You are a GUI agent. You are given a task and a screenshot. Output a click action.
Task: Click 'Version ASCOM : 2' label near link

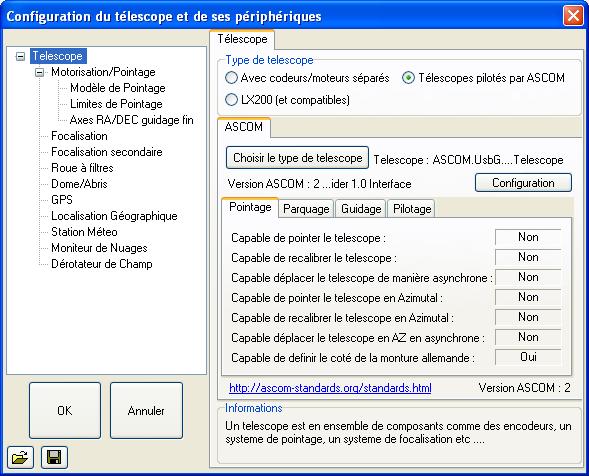(524, 388)
